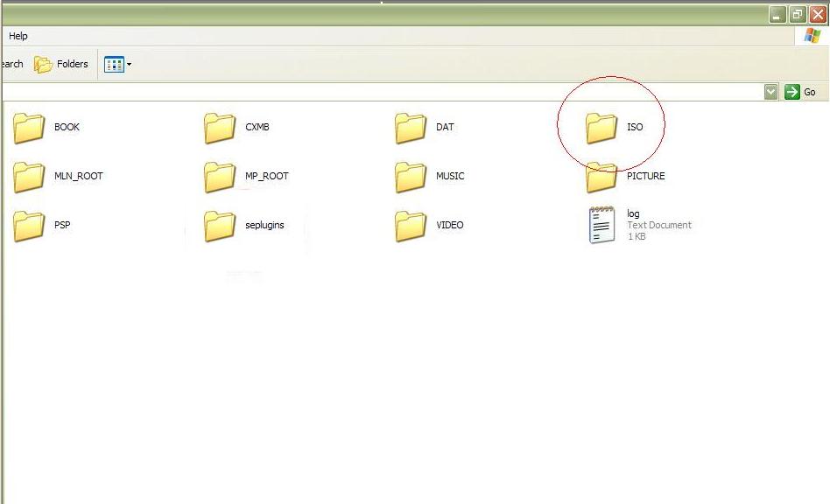Select the PICTURE folder icon
Screen dimensions: 830x504
[x=601, y=177]
